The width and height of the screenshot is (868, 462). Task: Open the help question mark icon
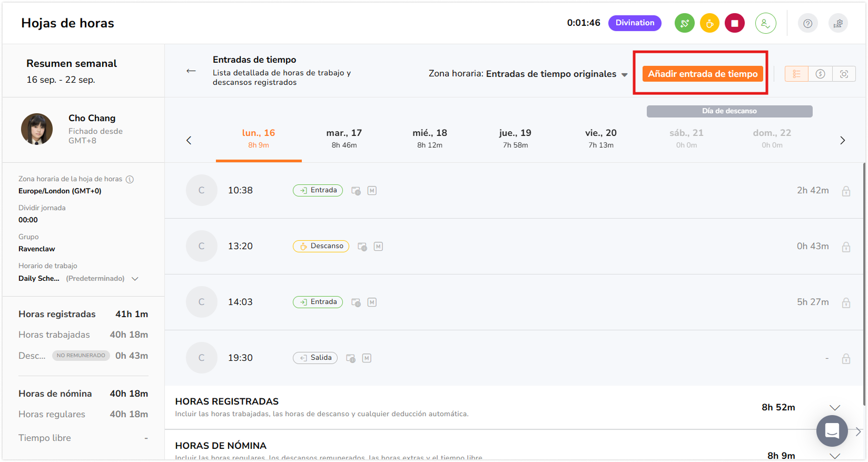(x=807, y=23)
